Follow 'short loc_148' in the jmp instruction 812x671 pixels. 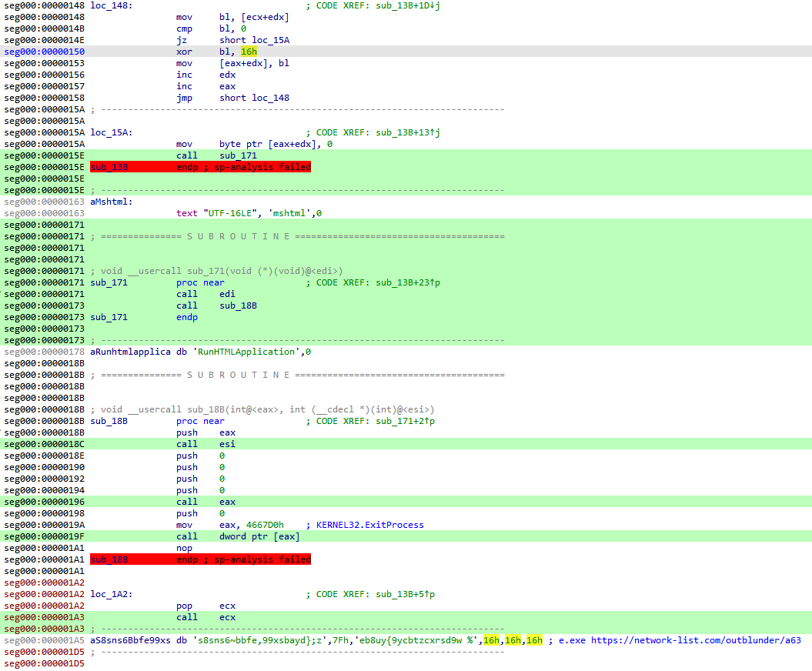[x=254, y=98]
